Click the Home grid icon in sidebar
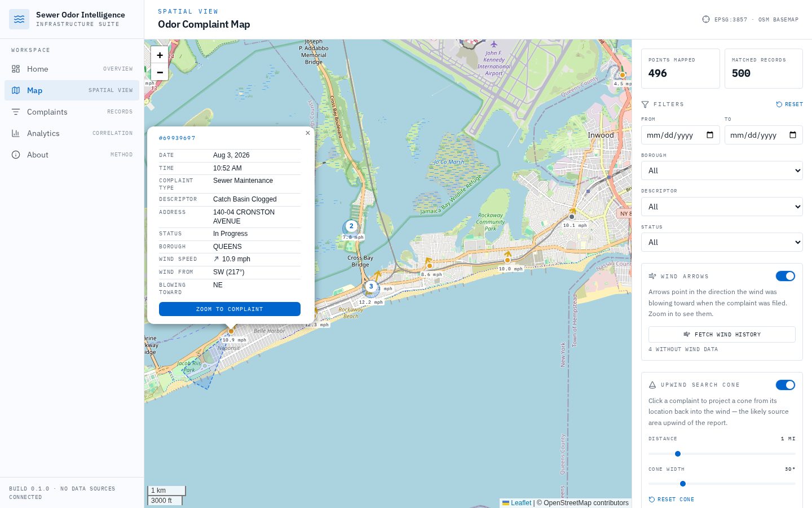 16,69
